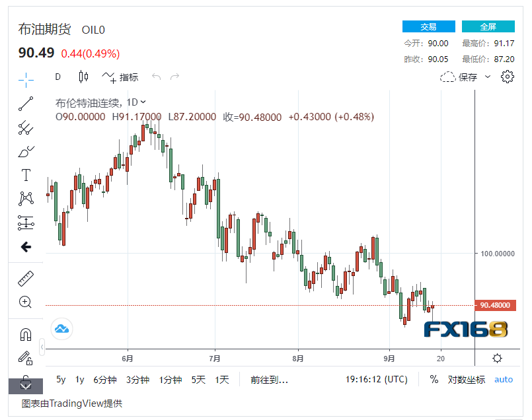Click the 90.49 last price value
Viewport: 532px width, 420px height.
[x=36, y=53]
